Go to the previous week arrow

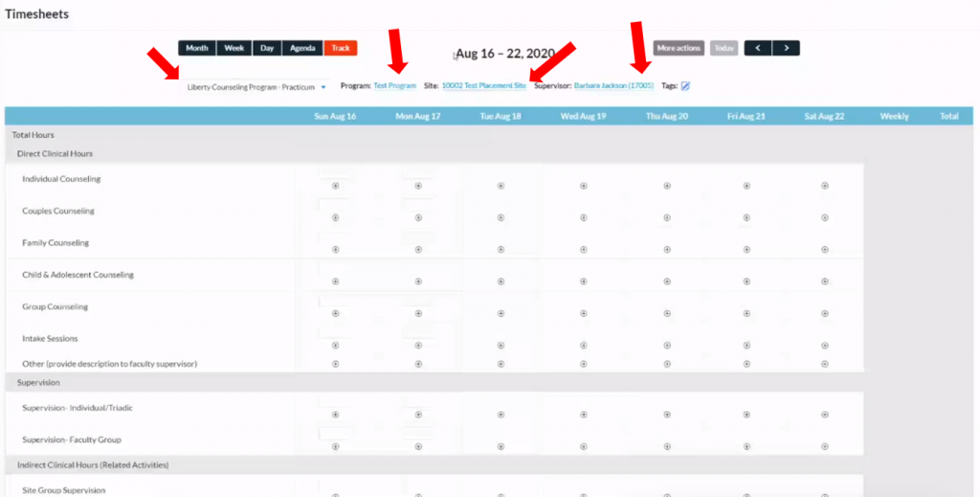click(x=758, y=48)
